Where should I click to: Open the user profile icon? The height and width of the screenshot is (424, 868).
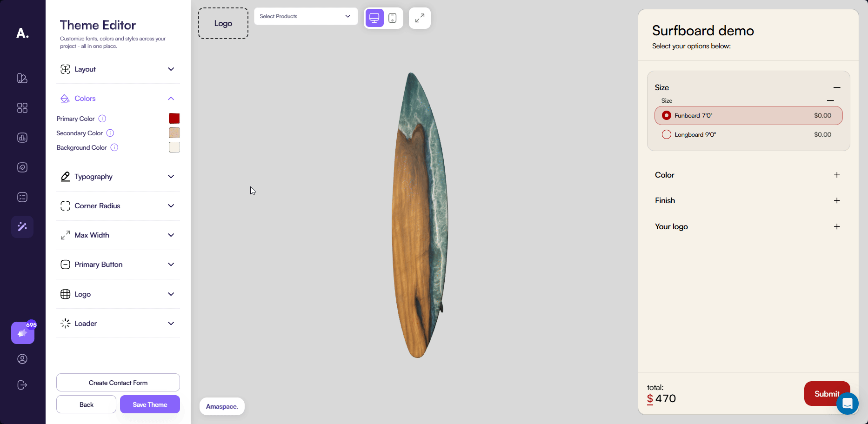(22, 359)
